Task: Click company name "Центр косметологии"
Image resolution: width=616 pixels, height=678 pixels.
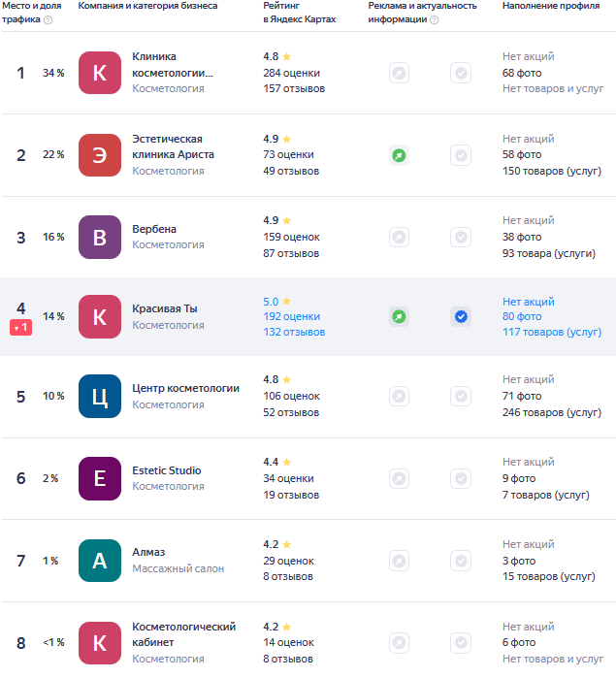Action: point(185,388)
